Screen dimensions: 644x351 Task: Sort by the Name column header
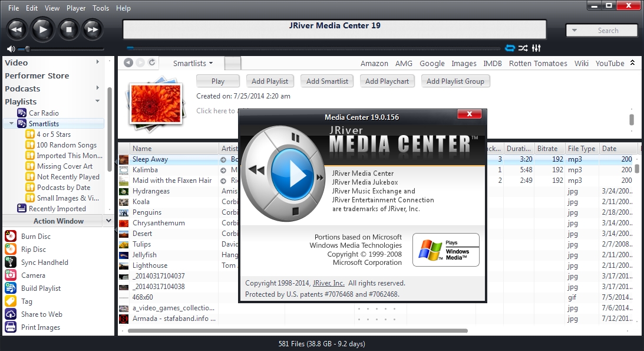(x=174, y=149)
